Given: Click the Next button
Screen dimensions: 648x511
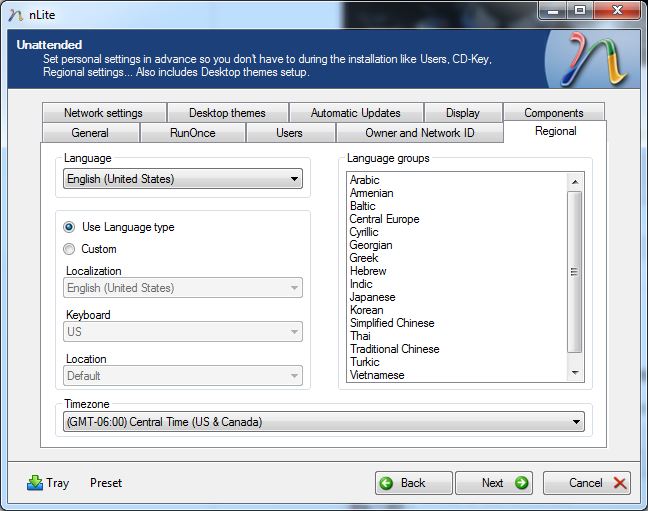Looking at the screenshot, I should tap(494, 483).
